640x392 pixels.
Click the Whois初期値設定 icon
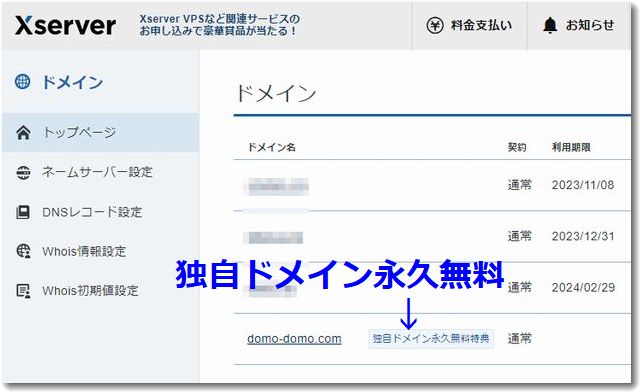pyautogui.click(x=23, y=290)
